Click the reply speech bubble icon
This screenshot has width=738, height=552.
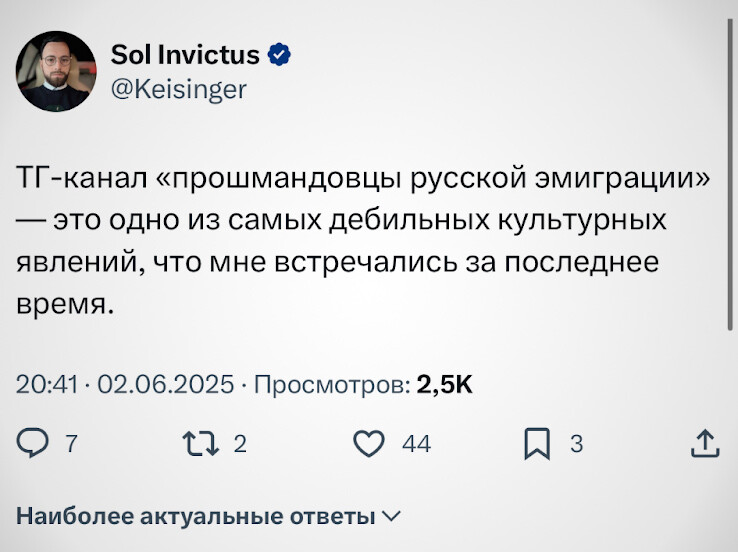(34, 444)
